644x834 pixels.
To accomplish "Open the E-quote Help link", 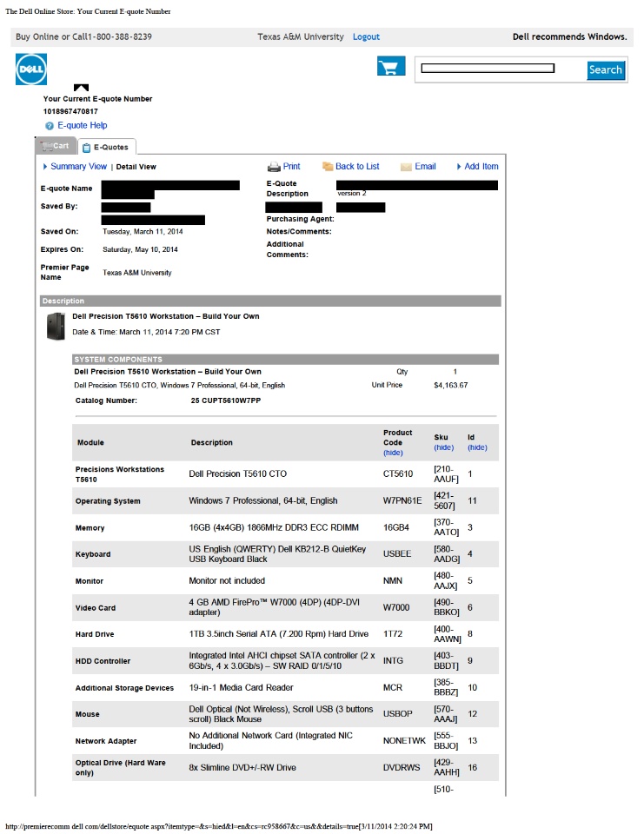I will (x=83, y=125).
